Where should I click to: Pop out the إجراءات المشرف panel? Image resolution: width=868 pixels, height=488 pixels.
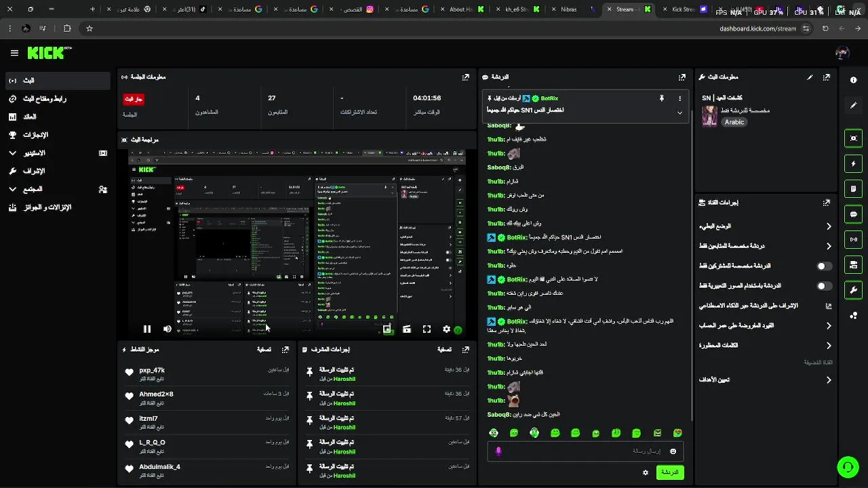tap(465, 350)
